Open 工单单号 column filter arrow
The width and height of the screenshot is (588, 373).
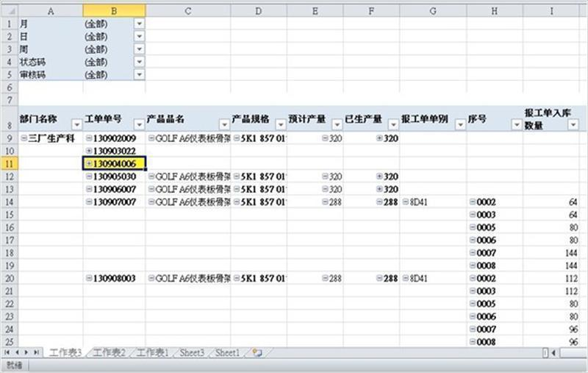click(x=139, y=124)
